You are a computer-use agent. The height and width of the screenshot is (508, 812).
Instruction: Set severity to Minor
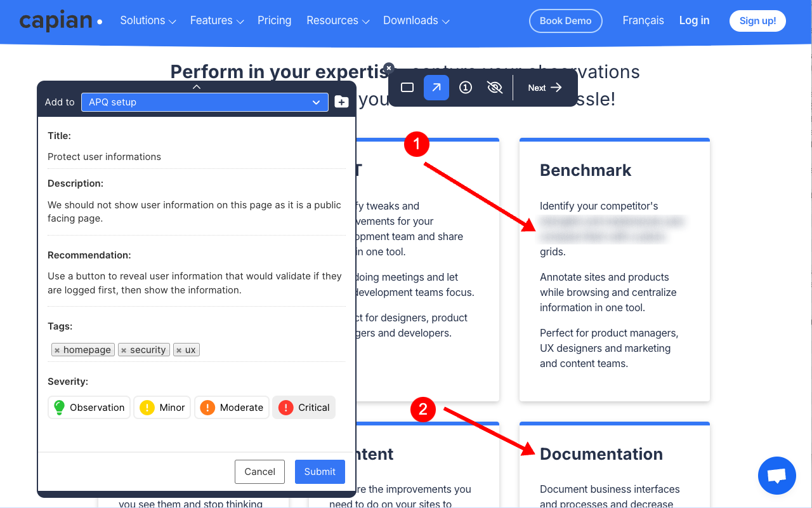click(x=162, y=408)
